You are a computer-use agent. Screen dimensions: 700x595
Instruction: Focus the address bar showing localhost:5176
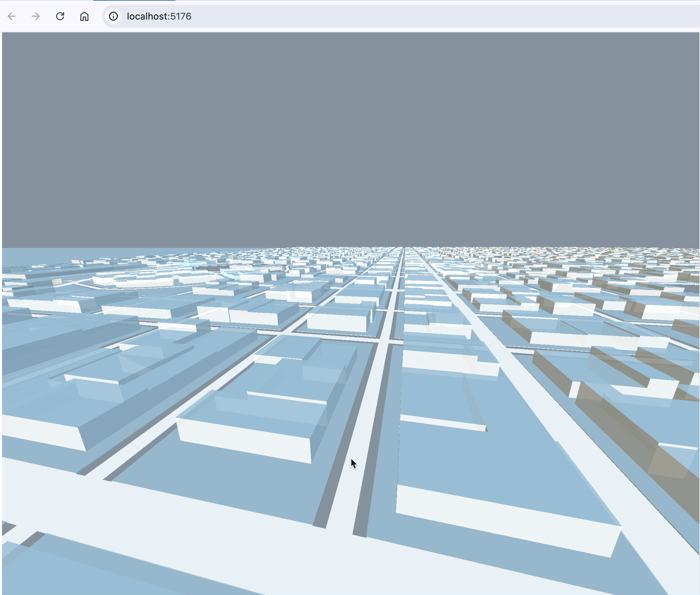401,16
